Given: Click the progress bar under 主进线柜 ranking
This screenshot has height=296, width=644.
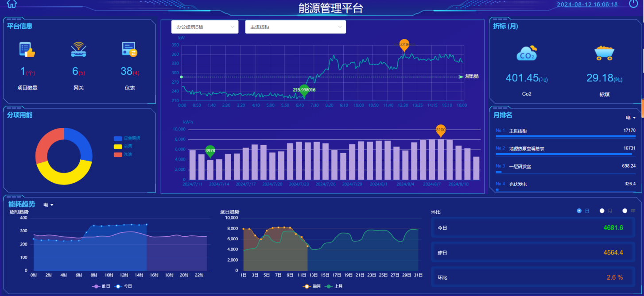Looking at the screenshot, I should pyautogui.click(x=565, y=136).
